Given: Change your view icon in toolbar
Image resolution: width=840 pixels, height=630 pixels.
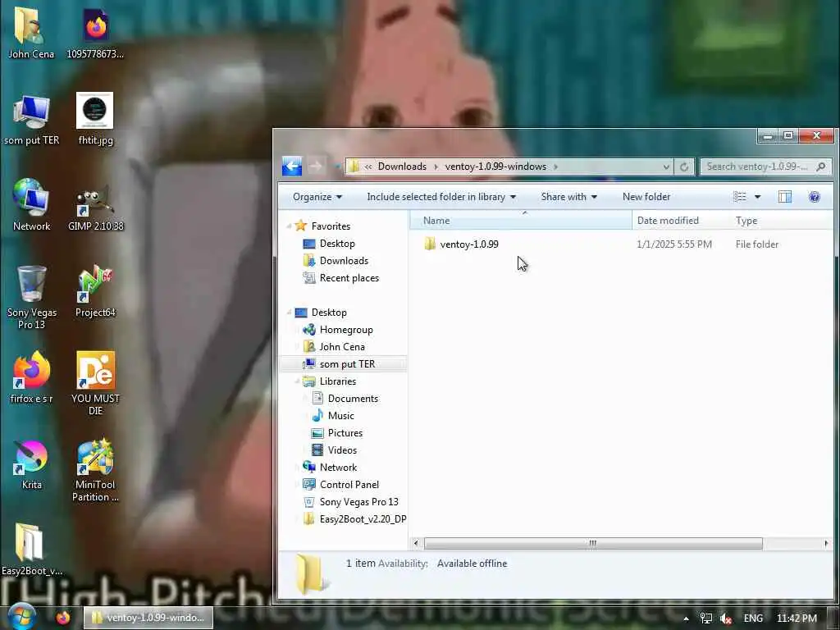Looking at the screenshot, I should point(740,197).
